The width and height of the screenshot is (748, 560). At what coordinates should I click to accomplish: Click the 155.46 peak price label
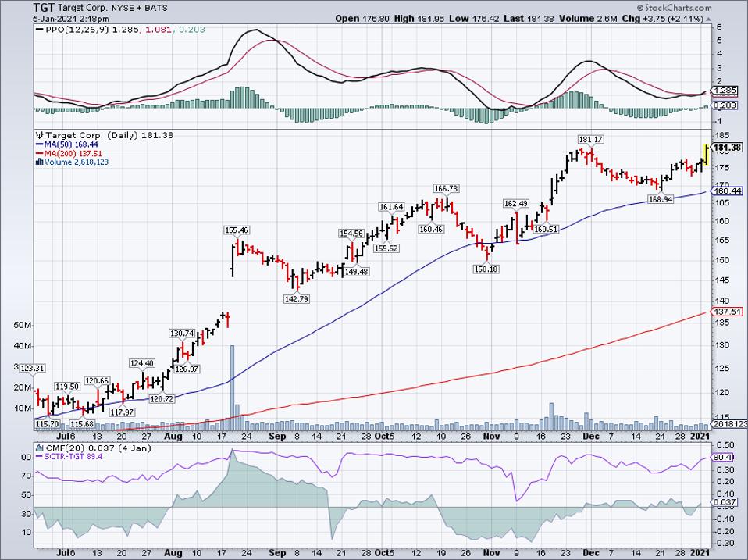tap(237, 230)
